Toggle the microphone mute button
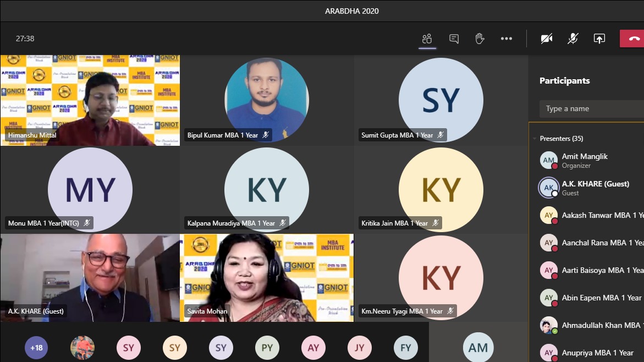644x362 pixels. click(x=573, y=39)
